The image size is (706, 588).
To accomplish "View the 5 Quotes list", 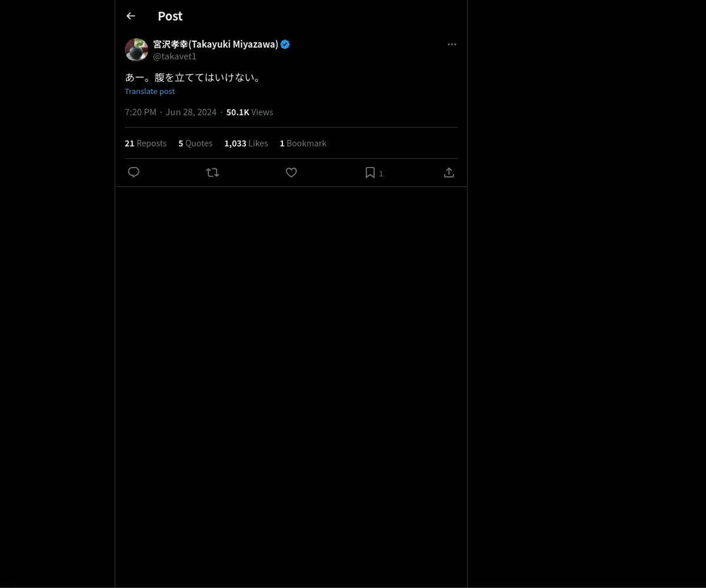I will 195,143.
